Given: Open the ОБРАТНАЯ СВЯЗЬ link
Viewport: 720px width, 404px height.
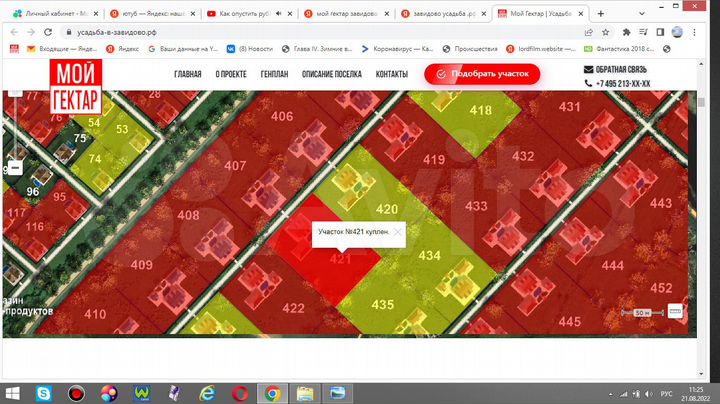Looking at the screenshot, I should click(621, 70).
